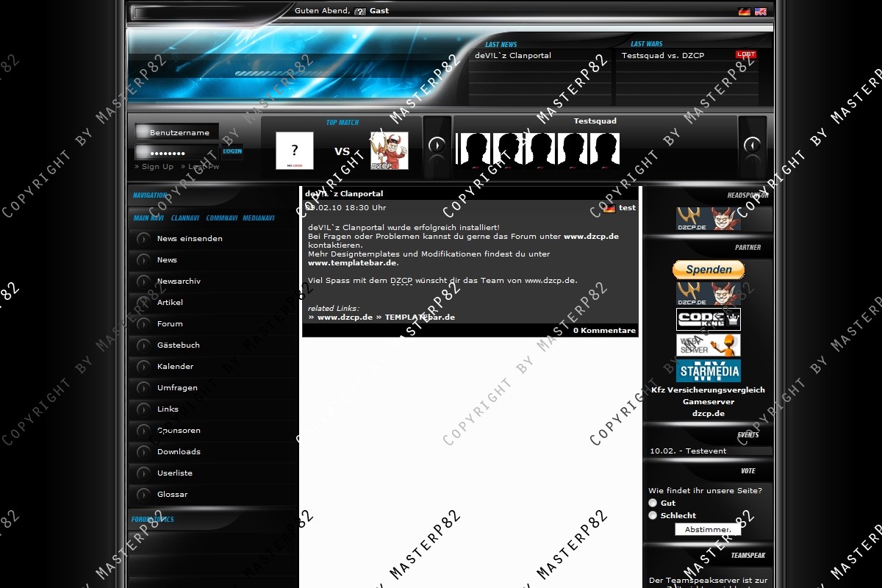Click the question mark no-logo team image

294,151
